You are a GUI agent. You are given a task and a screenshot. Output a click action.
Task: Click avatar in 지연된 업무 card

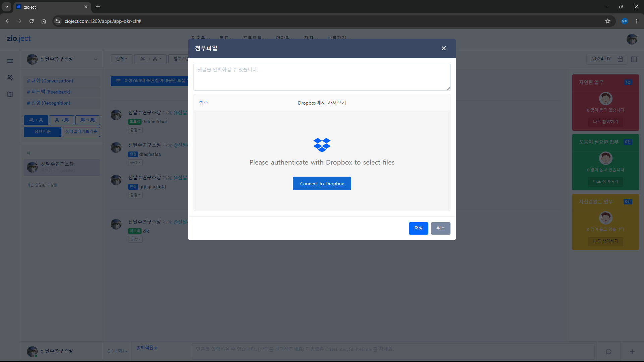(x=605, y=99)
